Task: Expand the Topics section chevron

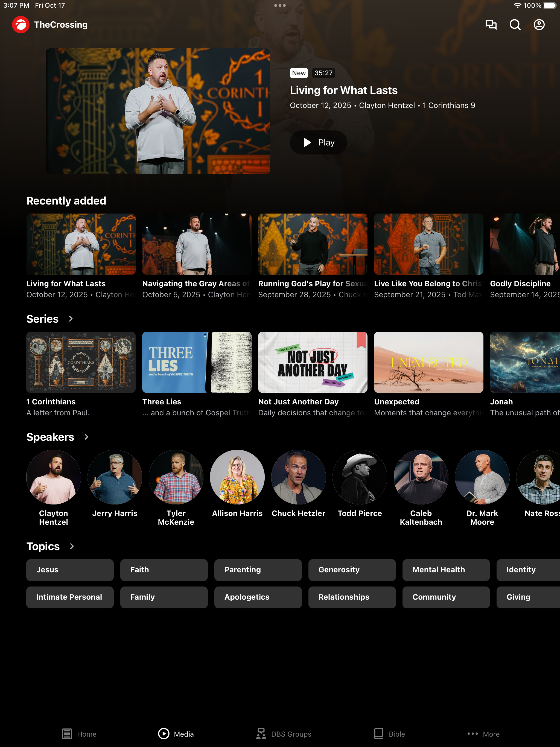Action: 72,546
